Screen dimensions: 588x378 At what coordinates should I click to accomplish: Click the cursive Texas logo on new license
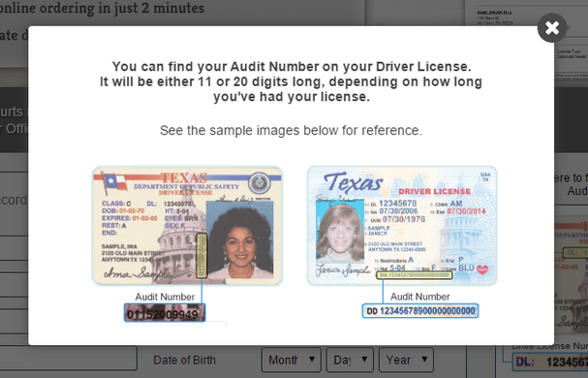pyautogui.click(x=354, y=183)
